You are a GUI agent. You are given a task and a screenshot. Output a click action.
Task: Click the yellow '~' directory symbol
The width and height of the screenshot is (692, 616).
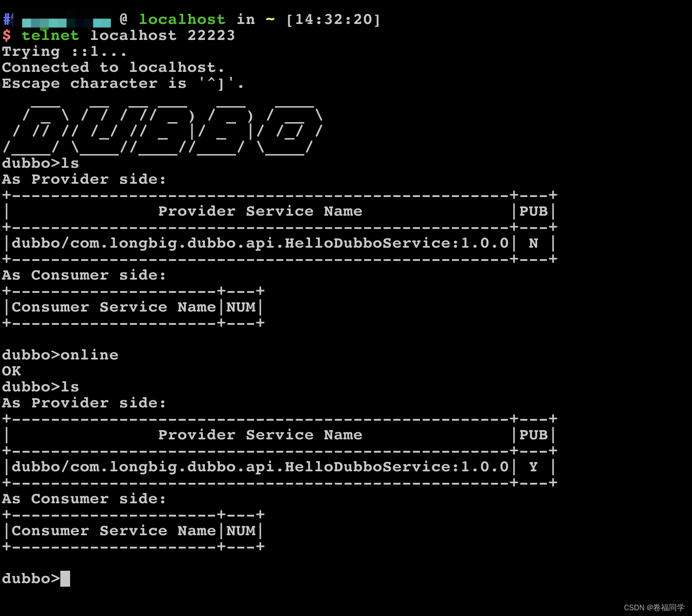pos(270,20)
